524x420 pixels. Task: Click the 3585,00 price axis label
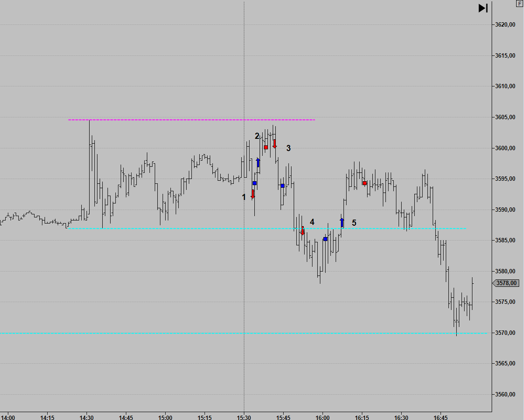[x=505, y=241]
